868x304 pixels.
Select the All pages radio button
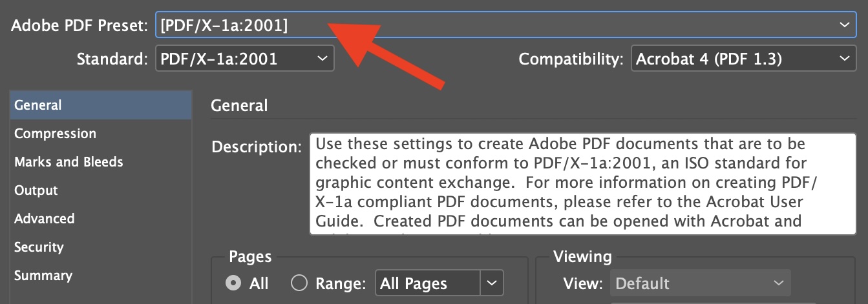click(x=234, y=283)
